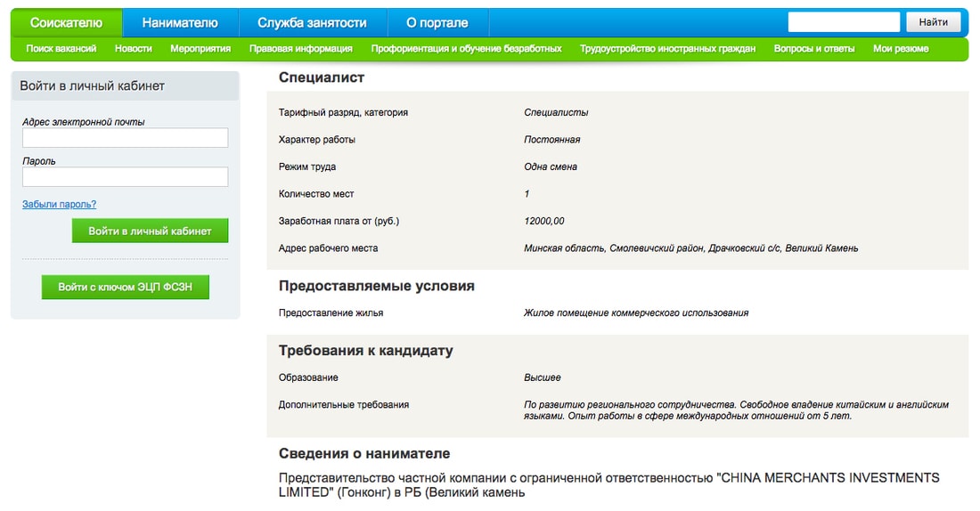
Task: Select the workplace address Минская область text
Action: coord(690,248)
